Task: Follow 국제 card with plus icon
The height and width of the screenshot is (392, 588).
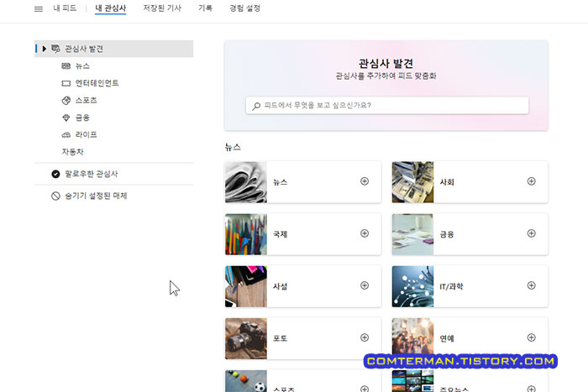Action: [x=365, y=233]
